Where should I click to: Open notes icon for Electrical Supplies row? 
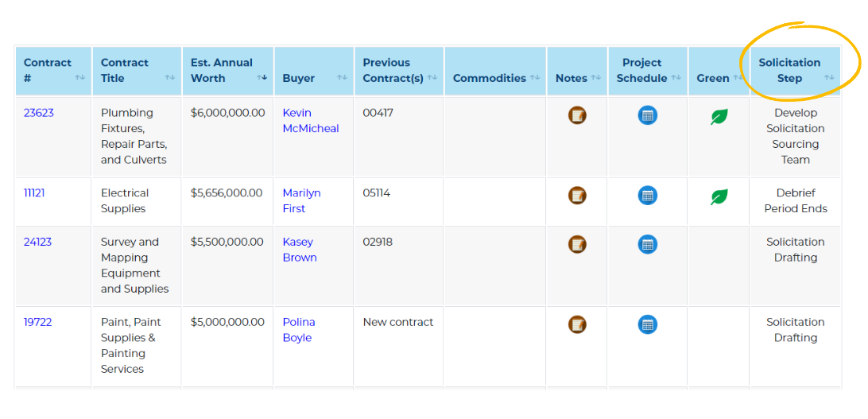577,196
